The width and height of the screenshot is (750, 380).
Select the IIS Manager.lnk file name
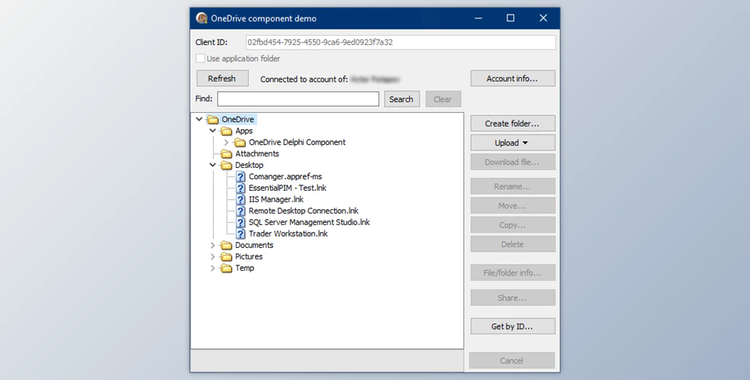276,200
